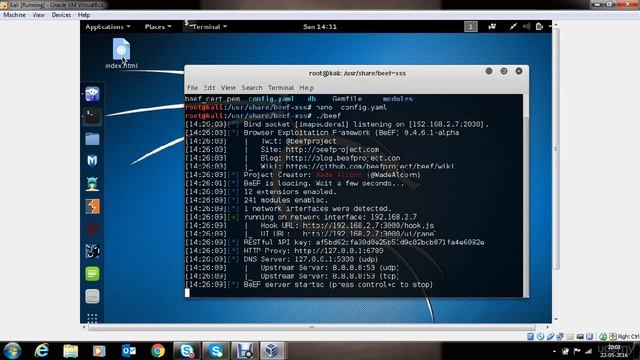Open the Edit menu in the terminal window
The height and width of the screenshot is (360, 640).
click(x=209, y=88)
